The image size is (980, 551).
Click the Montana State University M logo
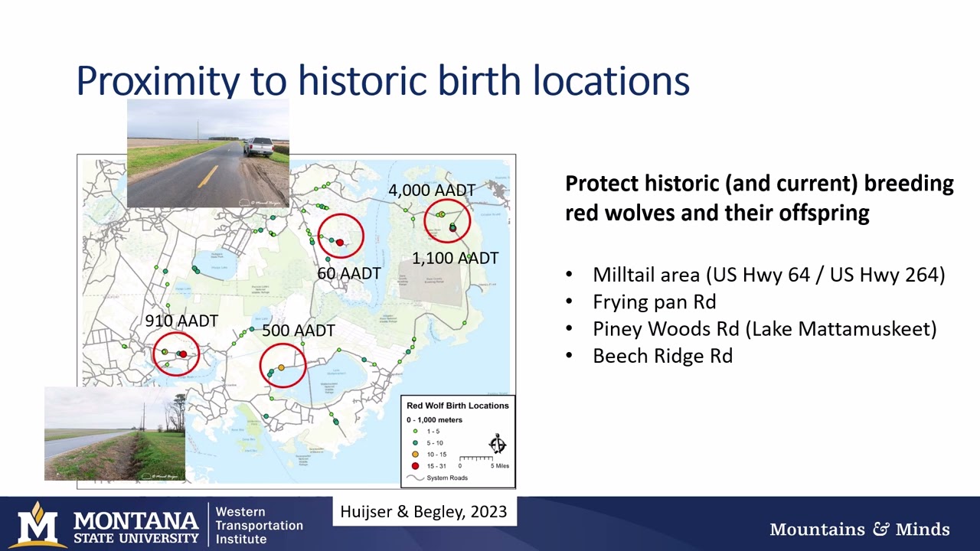(38, 524)
